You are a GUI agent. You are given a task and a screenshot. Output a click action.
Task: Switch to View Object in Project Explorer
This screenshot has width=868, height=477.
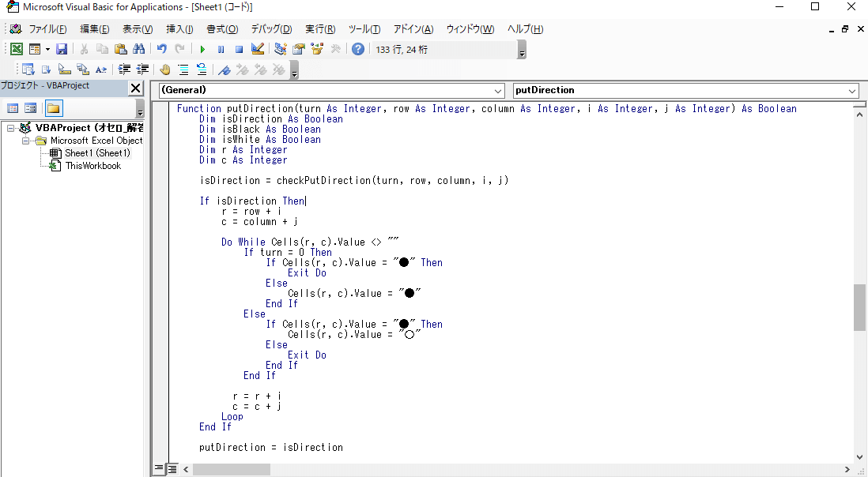pyautogui.click(x=30, y=108)
